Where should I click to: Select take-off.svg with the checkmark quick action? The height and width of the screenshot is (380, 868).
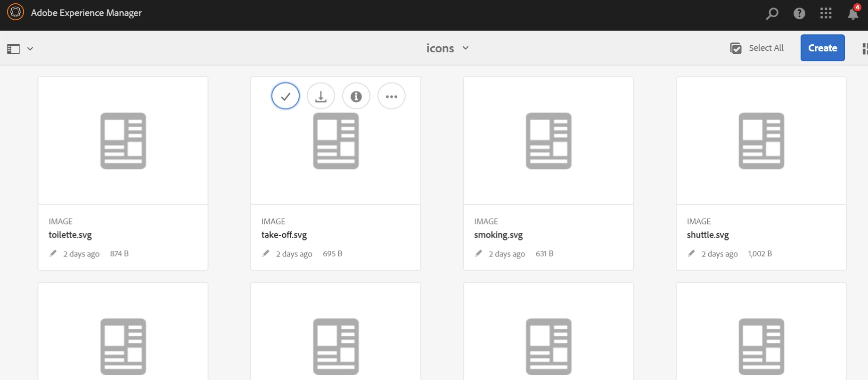286,96
